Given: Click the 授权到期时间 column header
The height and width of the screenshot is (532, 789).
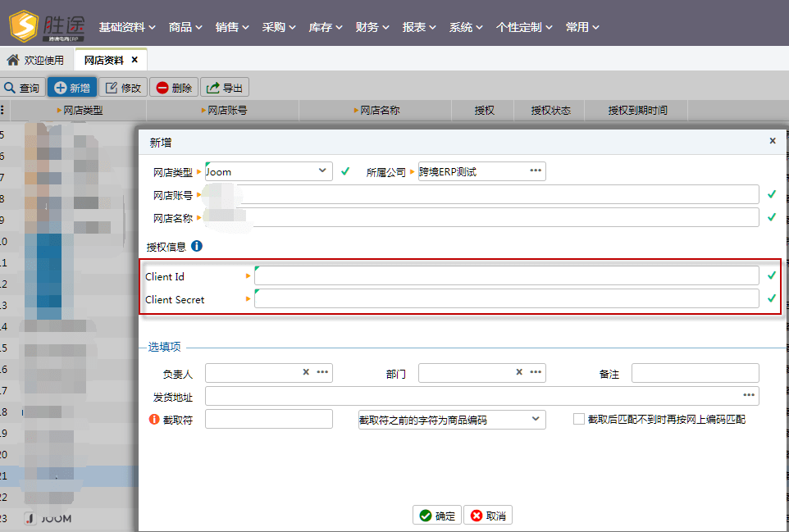Looking at the screenshot, I should 637,110.
